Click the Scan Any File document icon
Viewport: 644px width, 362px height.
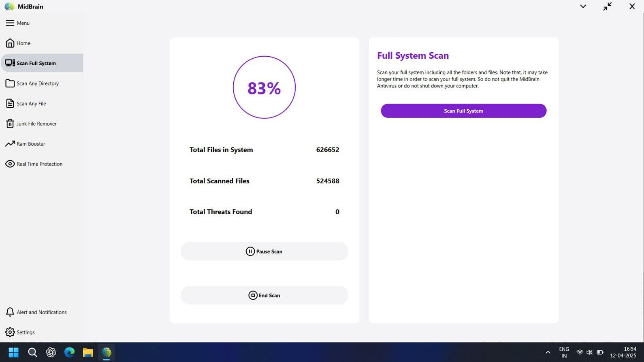pos(10,103)
